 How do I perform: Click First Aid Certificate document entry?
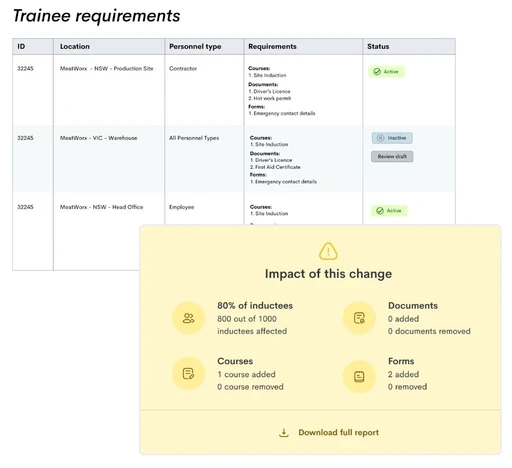[x=275, y=167]
